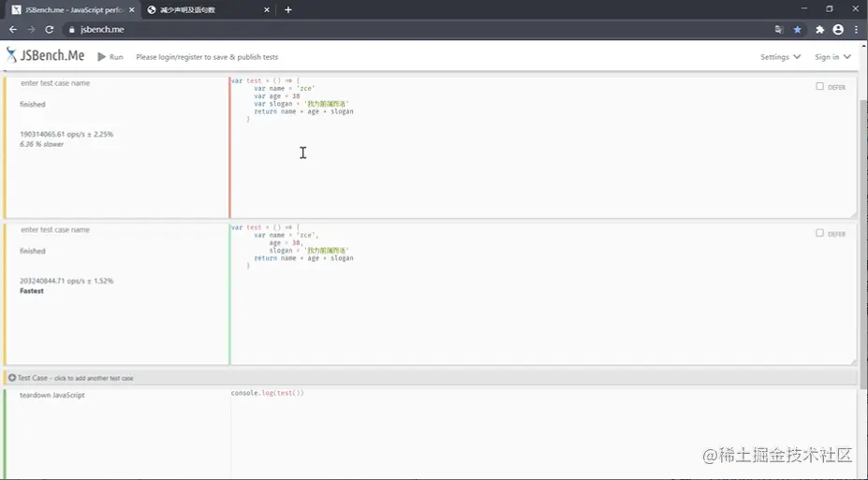The image size is (868, 480).
Task: Click the 'click to add another test case' bar
Action: (430, 378)
